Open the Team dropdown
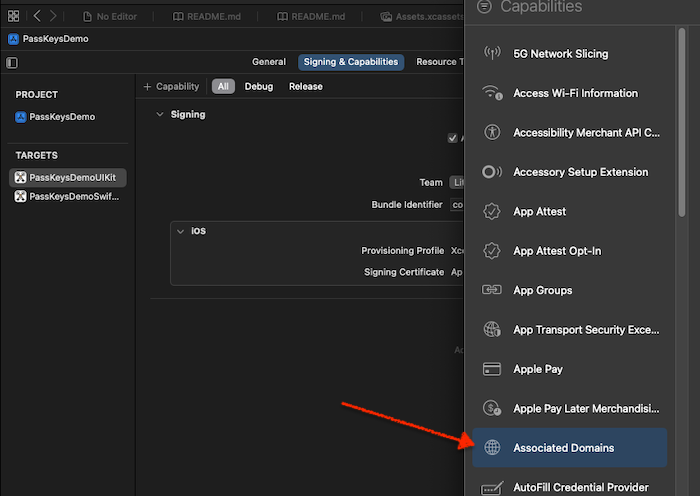The image size is (700, 496). (x=457, y=183)
